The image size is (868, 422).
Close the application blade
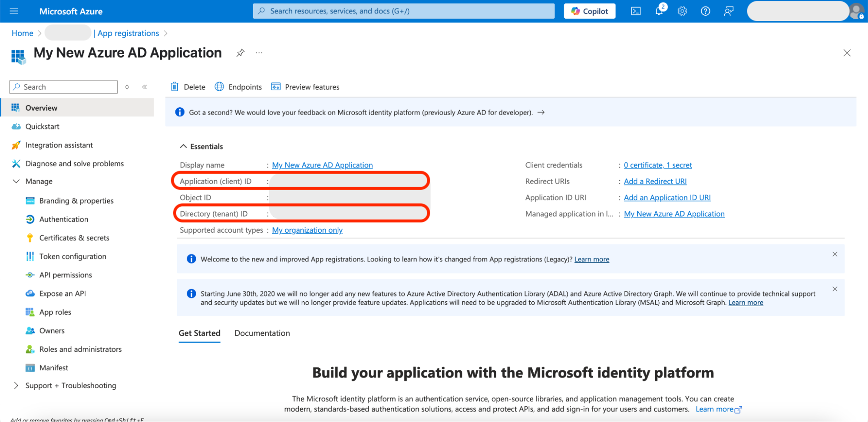point(847,53)
